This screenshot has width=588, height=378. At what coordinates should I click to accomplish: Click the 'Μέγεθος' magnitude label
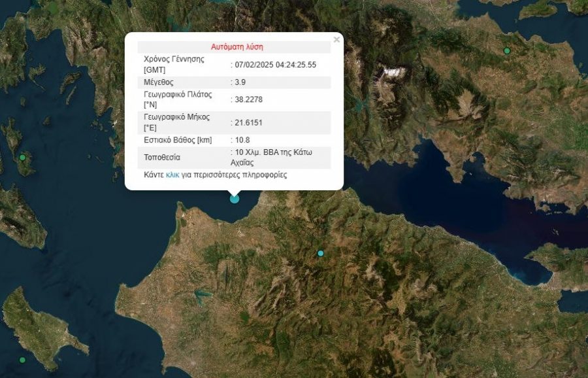coord(159,82)
